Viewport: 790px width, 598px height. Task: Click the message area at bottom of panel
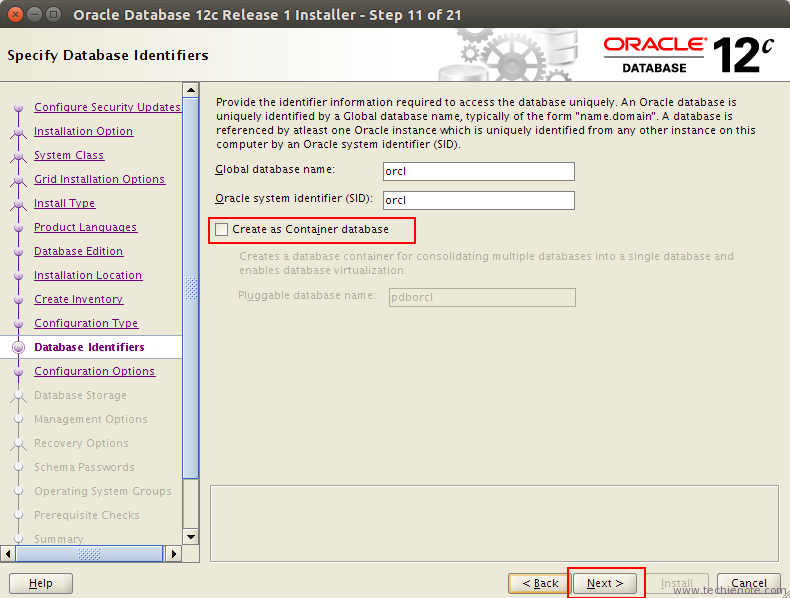coord(494,523)
